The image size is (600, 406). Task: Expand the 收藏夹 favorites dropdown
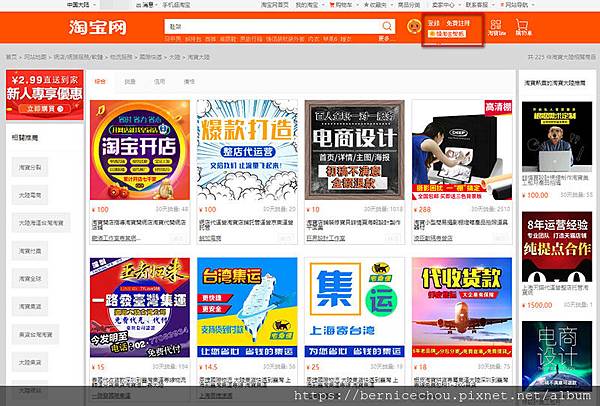377,5
